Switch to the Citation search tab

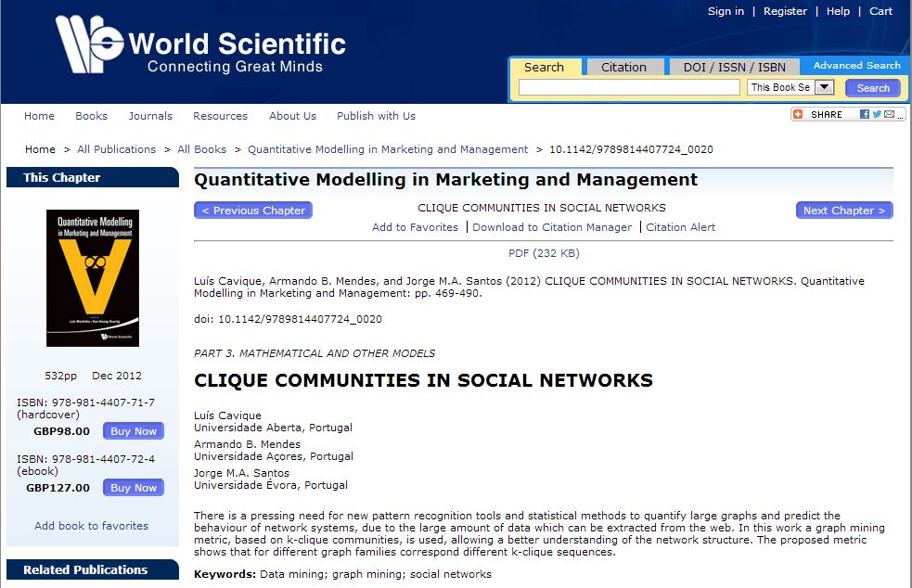pyautogui.click(x=623, y=67)
